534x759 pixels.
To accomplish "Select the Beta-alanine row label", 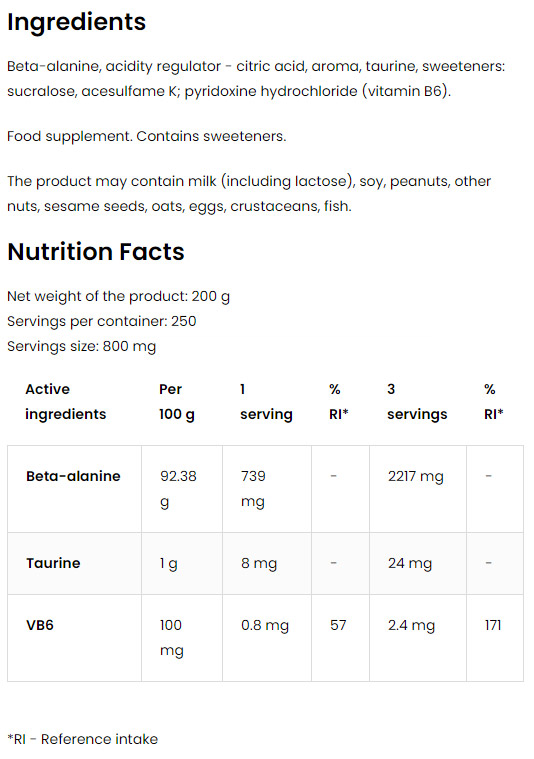I will click(x=73, y=476).
